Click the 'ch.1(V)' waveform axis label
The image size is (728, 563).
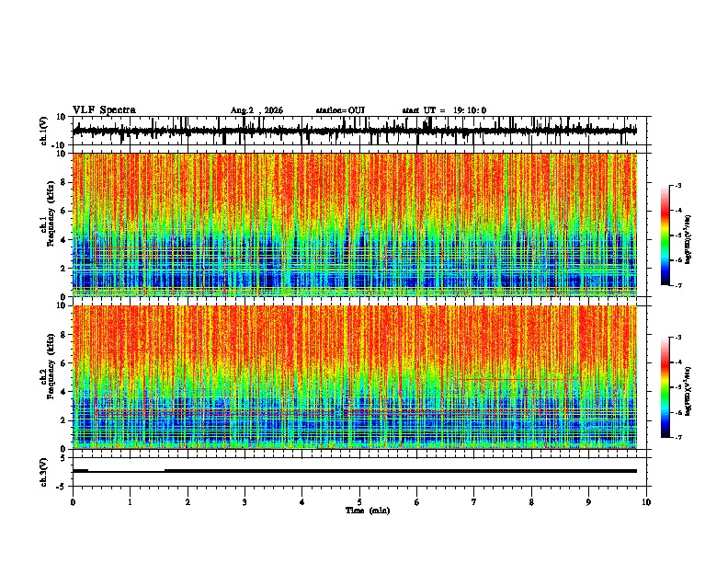(44, 131)
